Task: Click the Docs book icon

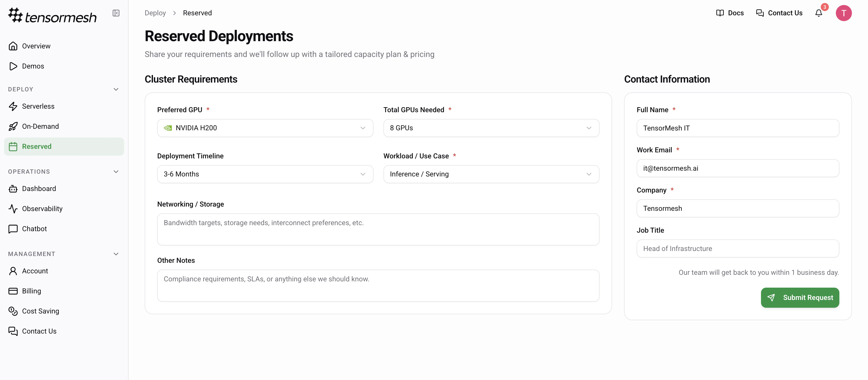Action: point(720,13)
